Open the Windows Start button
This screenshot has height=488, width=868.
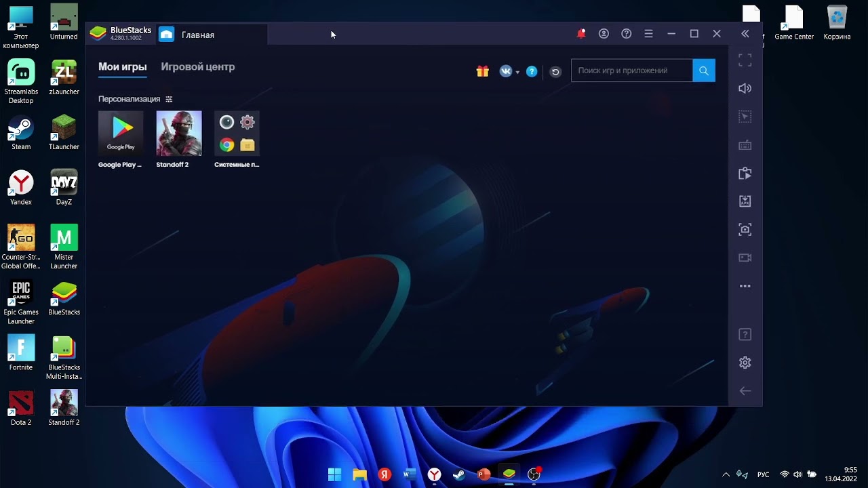tap(335, 474)
